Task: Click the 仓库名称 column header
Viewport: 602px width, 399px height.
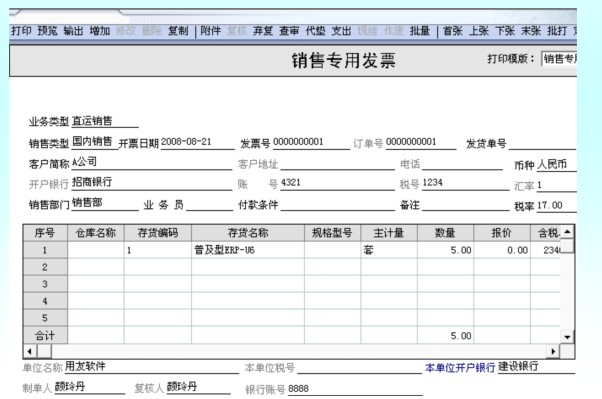Action: (96, 233)
